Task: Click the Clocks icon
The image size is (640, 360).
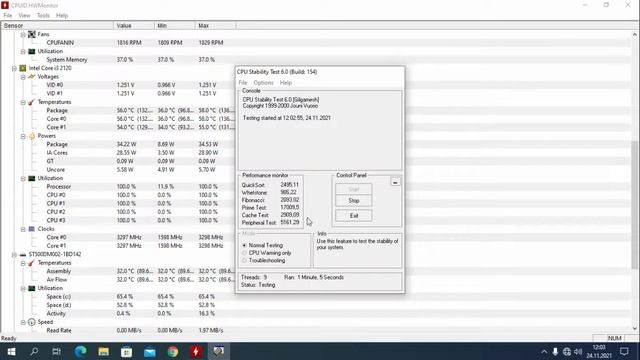Action: [x=31, y=229]
